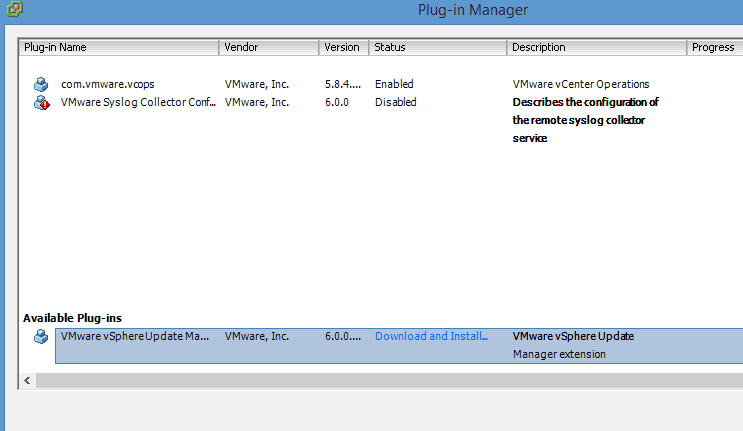
Task: Click VMware vSphere Update Manager extension description
Action: click(x=573, y=345)
